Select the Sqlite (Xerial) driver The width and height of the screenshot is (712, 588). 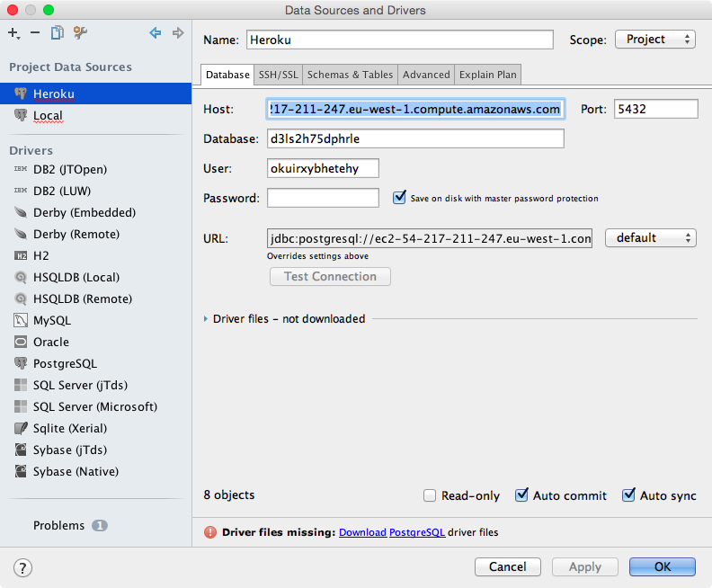click(96, 428)
